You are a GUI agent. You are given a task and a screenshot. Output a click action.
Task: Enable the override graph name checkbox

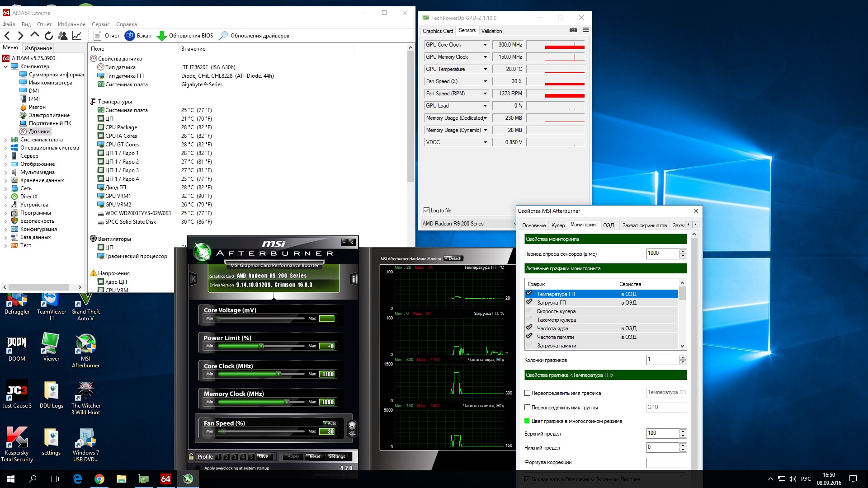click(527, 393)
